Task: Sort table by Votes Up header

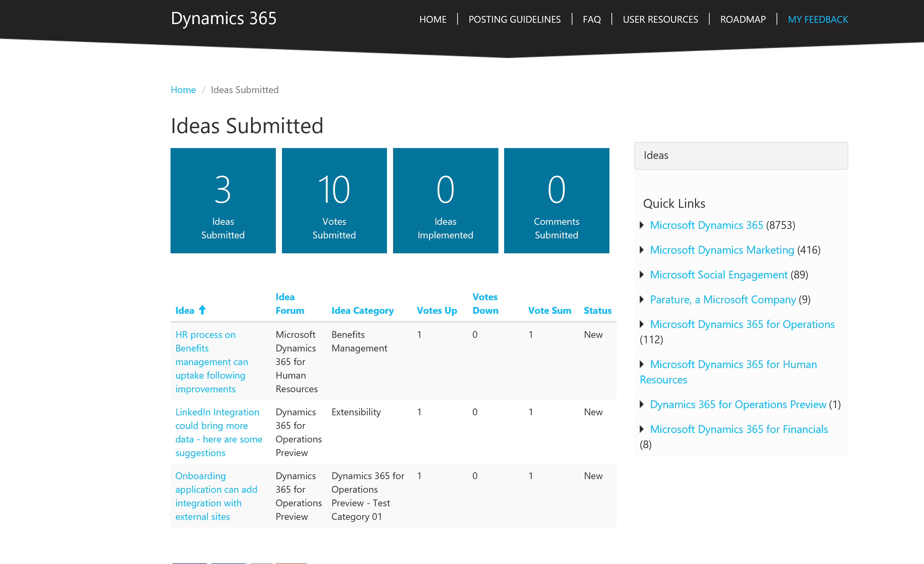Action: 437,310
